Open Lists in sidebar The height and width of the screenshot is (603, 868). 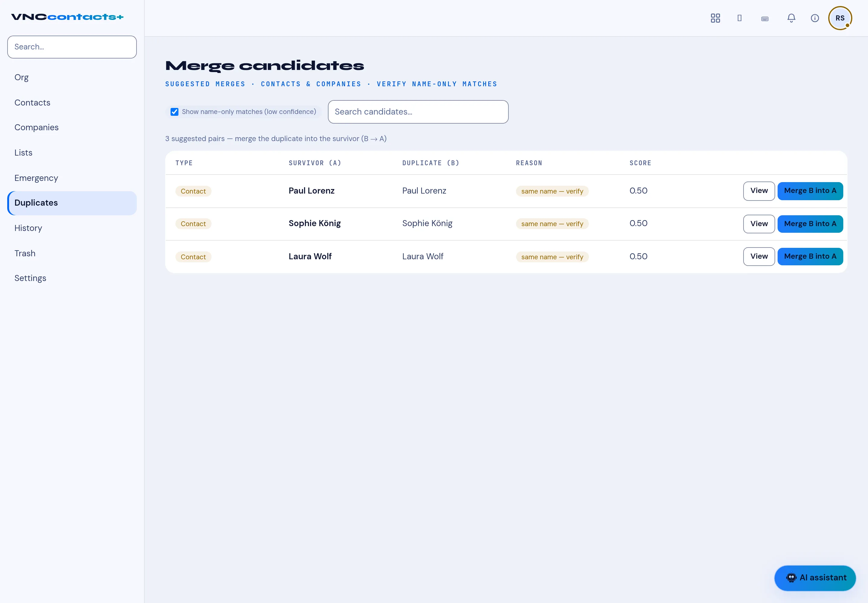pyautogui.click(x=72, y=153)
